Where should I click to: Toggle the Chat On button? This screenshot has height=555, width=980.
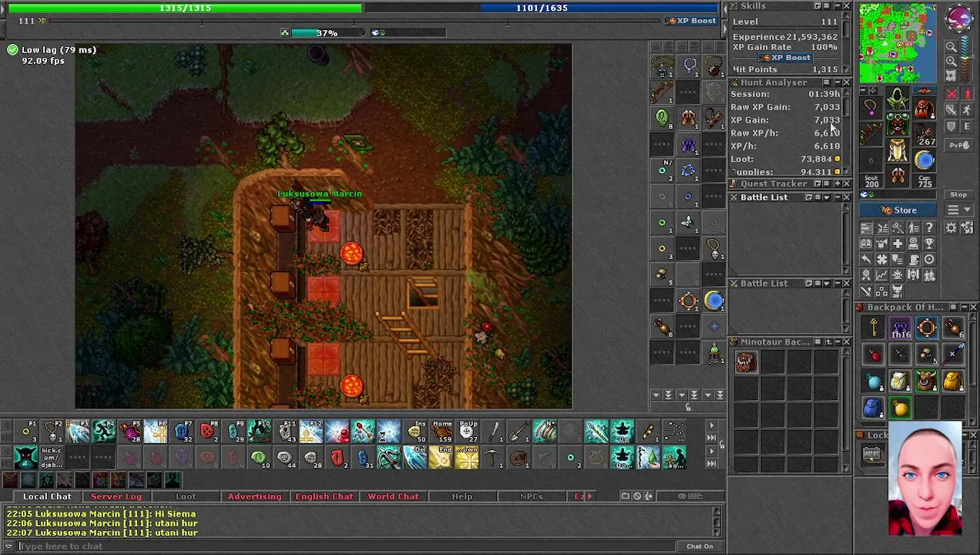coord(700,547)
